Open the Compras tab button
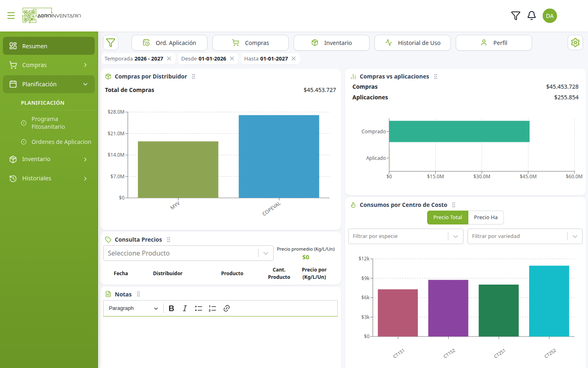 click(x=250, y=43)
